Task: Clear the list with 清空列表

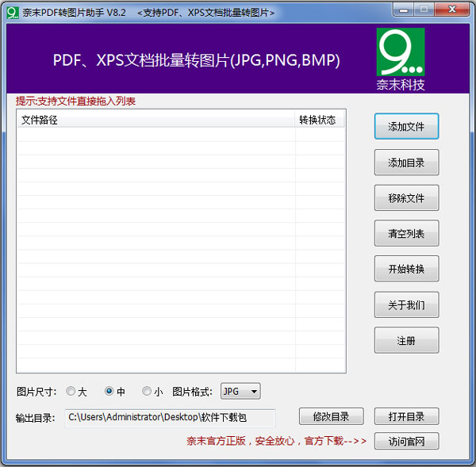Action: [x=406, y=234]
